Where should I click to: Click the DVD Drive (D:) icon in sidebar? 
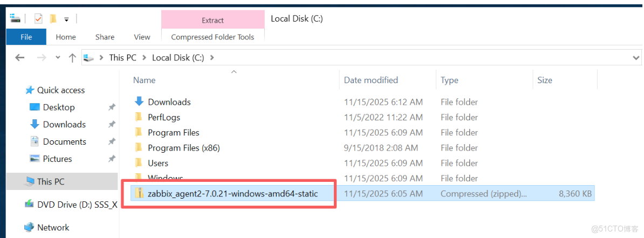pos(30,205)
